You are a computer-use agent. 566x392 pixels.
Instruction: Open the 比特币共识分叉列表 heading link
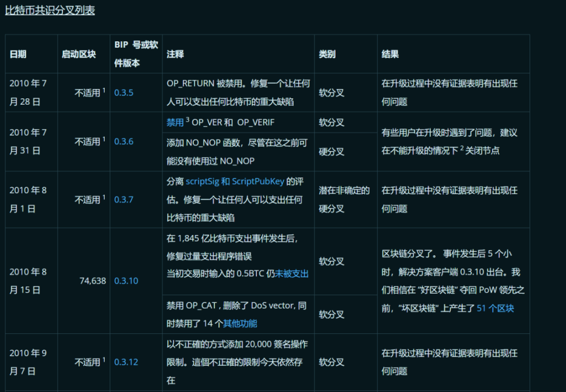coord(50,10)
